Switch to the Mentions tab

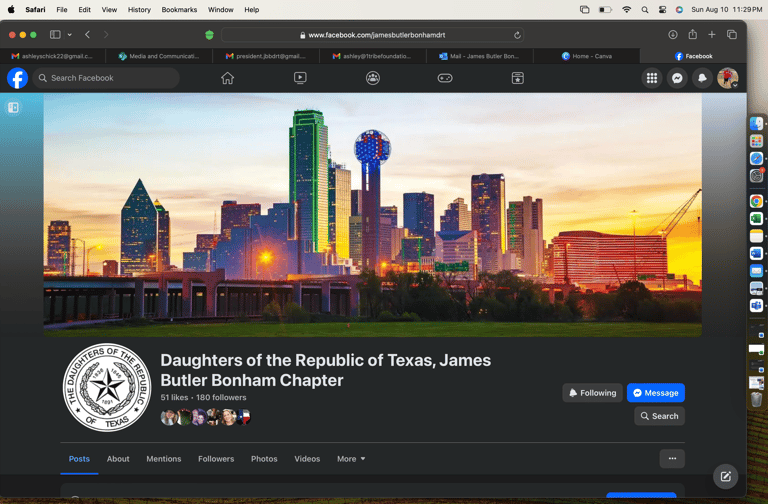[164, 459]
